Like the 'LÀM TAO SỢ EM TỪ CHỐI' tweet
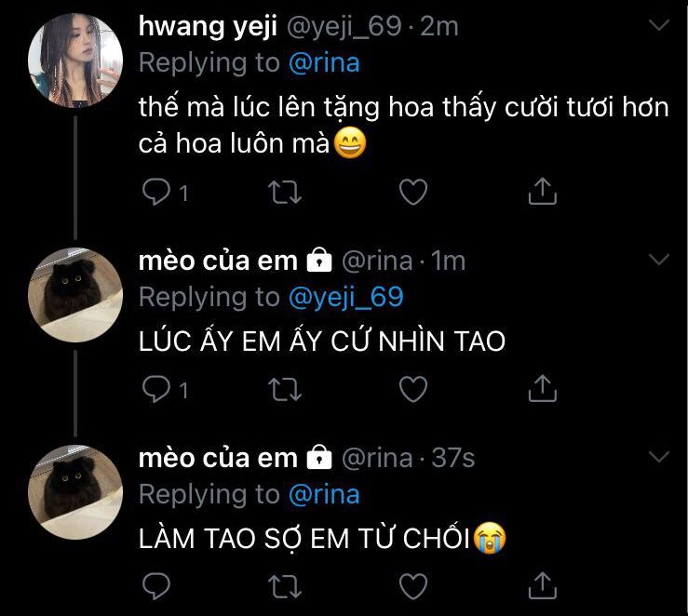Viewport: 688px width, 616px height. click(413, 586)
